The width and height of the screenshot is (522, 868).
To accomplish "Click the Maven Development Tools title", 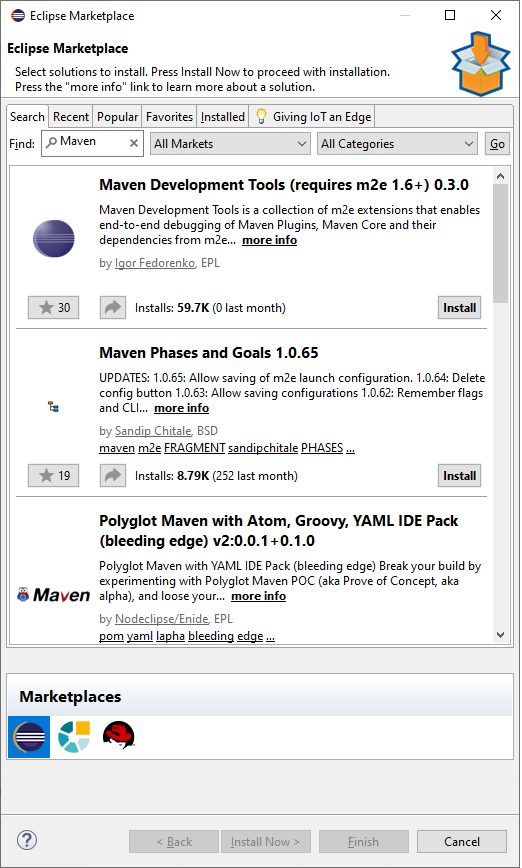I will [x=284, y=185].
